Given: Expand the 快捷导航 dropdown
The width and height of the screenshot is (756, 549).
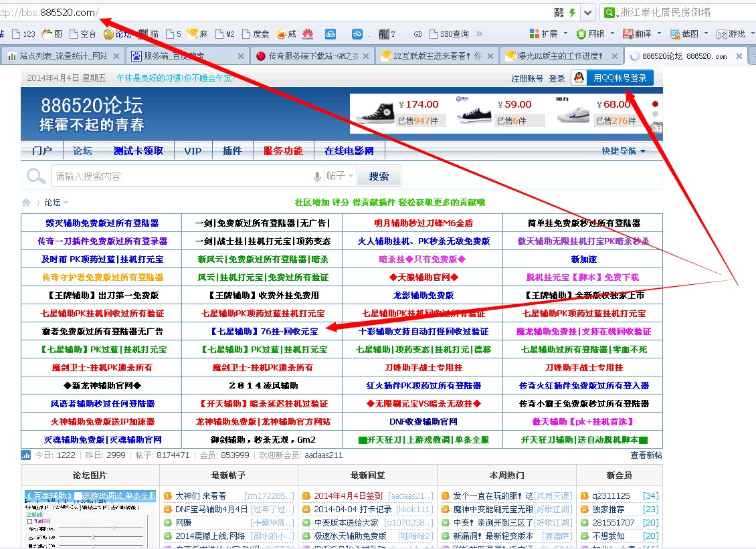Looking at the screenshot, I should pos(624,151).
